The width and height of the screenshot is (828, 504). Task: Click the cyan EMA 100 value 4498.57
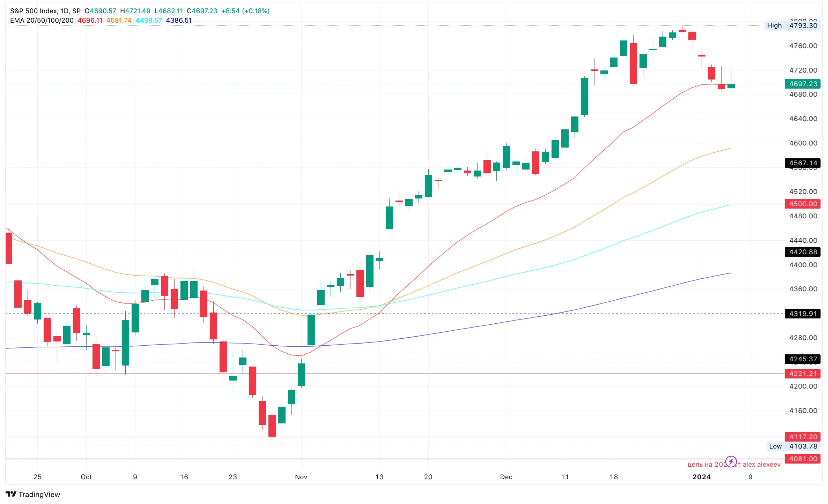coord(149,20)
